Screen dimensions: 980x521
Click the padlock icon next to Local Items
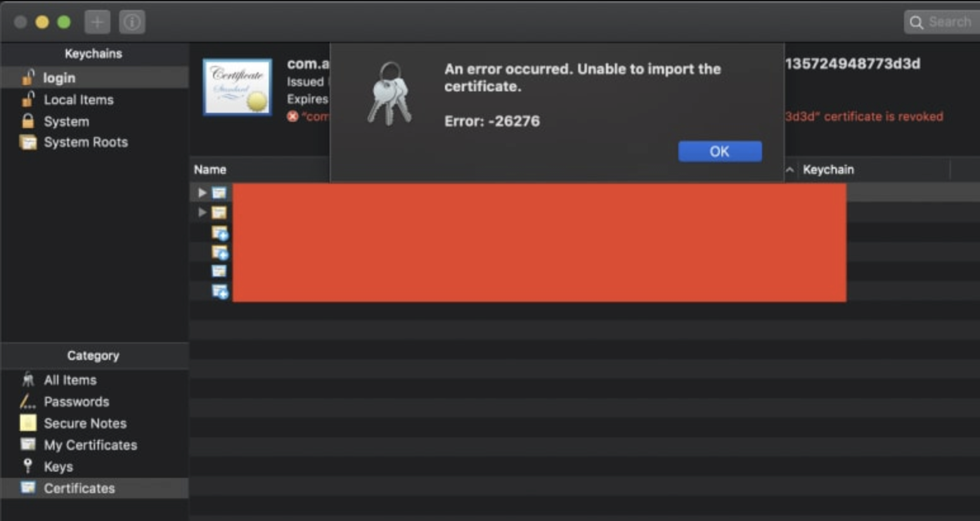click(x=27, y=99)
